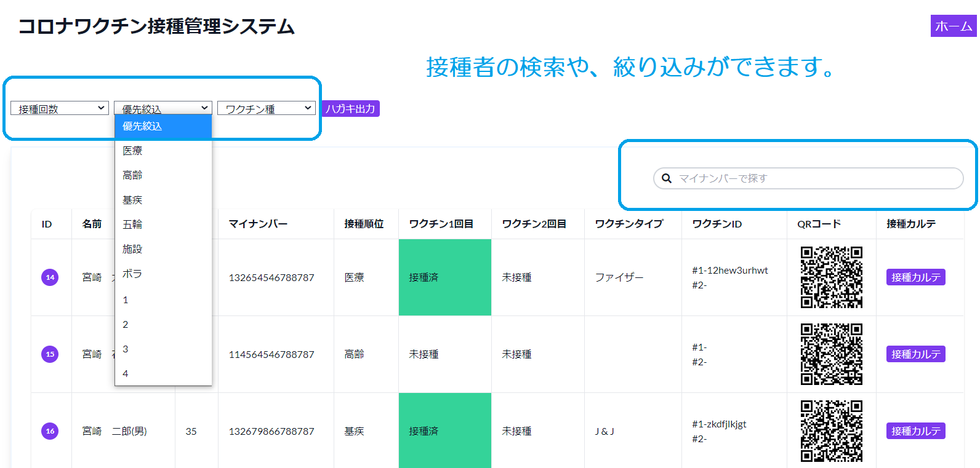980x468 pixels.
Task: Focus the マイナンバーで探す search field
Action: 808,178
